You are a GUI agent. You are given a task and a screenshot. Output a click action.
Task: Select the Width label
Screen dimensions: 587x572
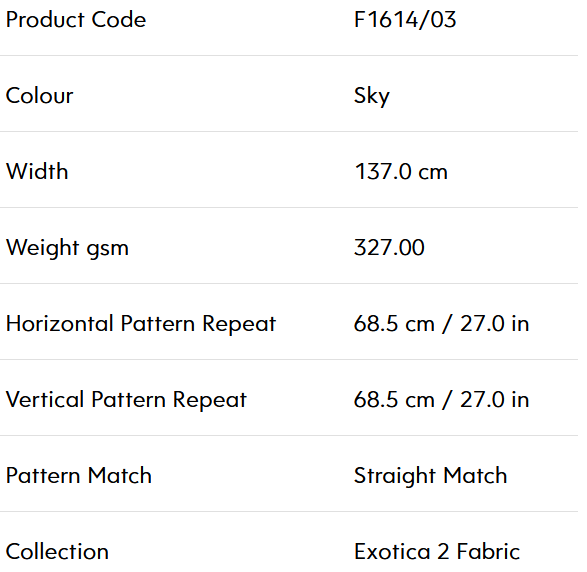click(37, 171)
